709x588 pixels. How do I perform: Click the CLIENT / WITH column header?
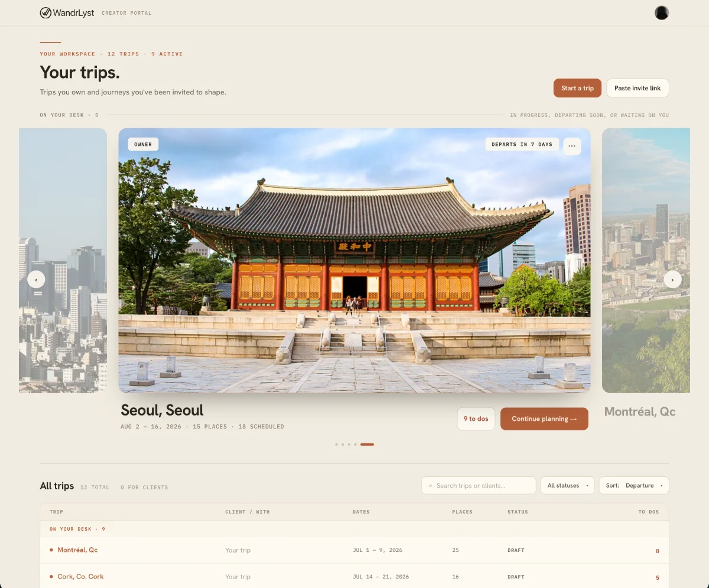(248, 512)
